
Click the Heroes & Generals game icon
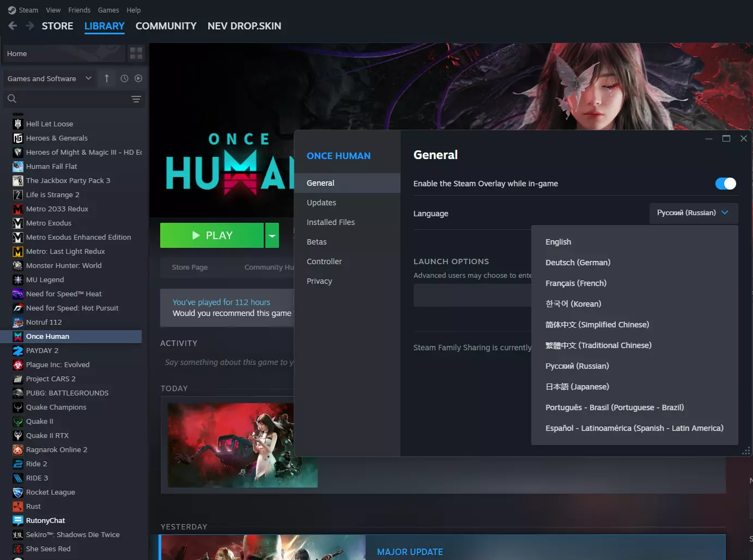coord(18,138)
